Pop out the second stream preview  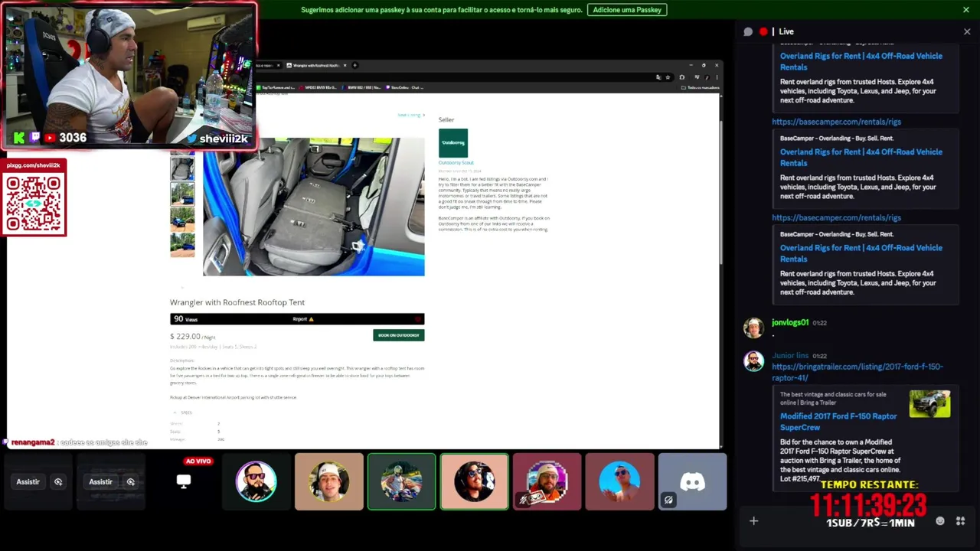[x=131, y=482]
